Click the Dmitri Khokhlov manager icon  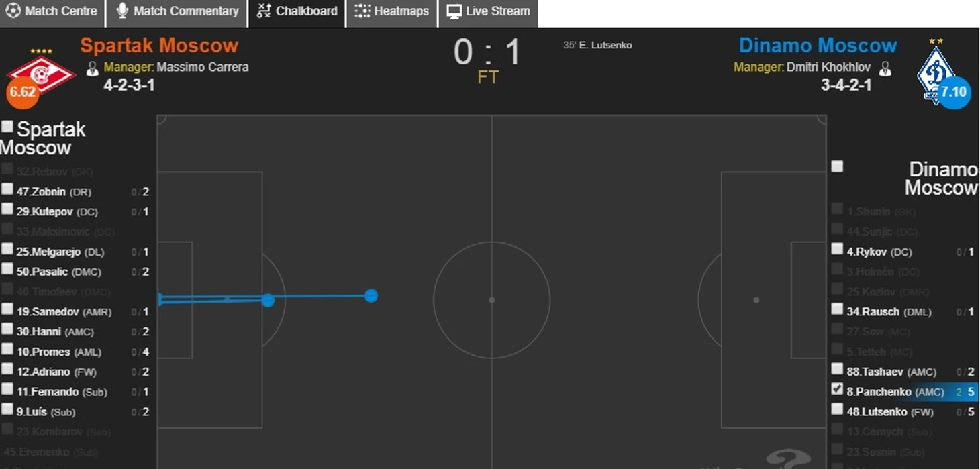point(885,68)
